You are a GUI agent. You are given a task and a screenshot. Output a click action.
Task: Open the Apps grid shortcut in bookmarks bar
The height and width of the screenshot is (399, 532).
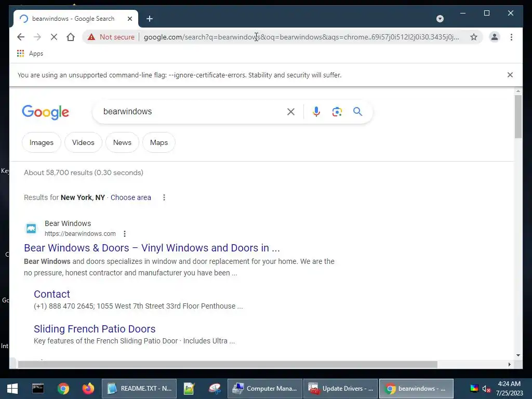(20, 54)
